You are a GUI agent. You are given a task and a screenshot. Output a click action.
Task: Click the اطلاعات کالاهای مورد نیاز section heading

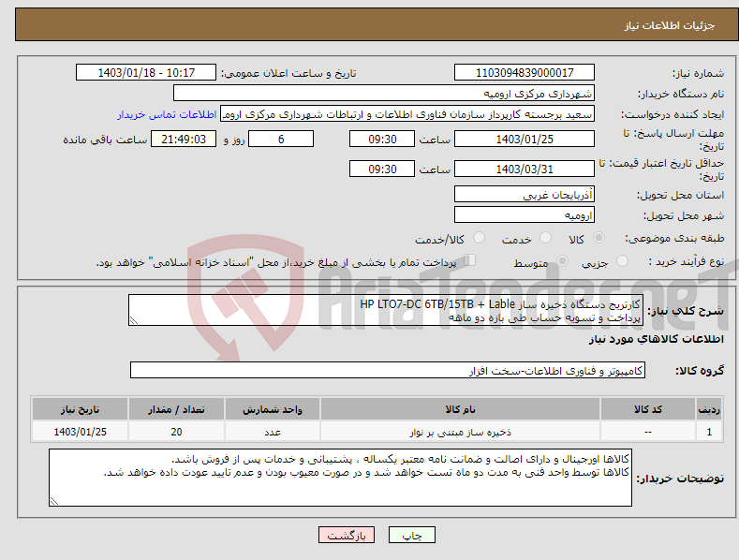pyautogui.click(x=656, y=339)
